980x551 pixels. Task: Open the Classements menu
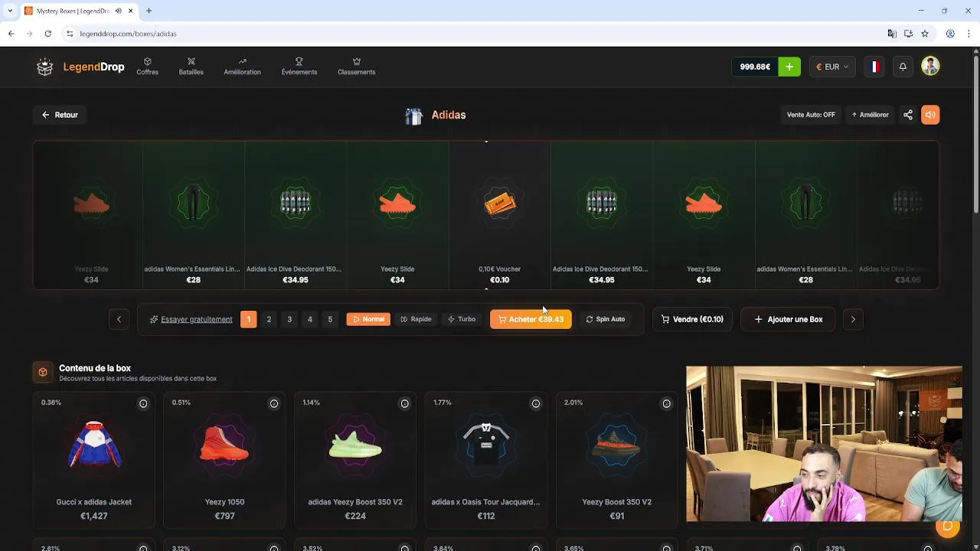click(x=356, y=67)
